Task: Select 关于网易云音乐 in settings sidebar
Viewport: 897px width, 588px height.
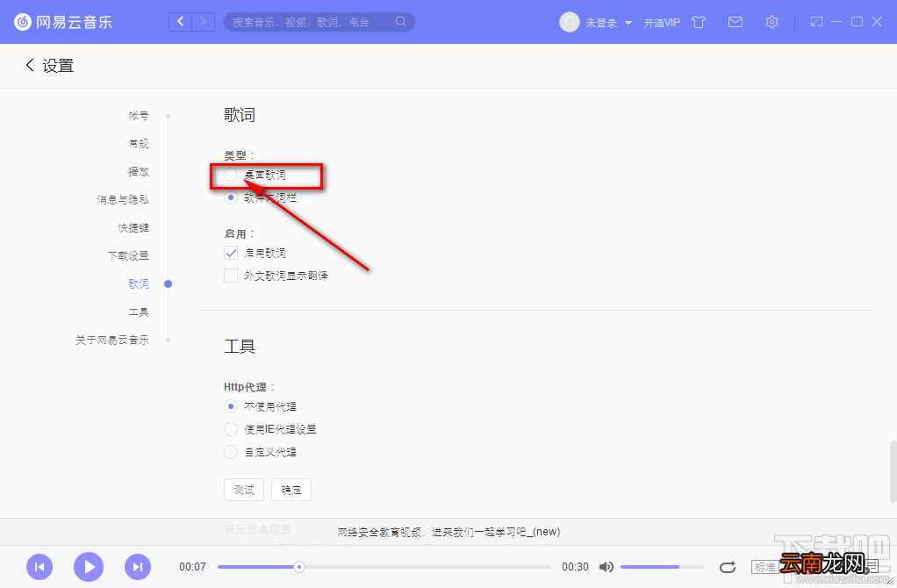Action: (x=112, y=340)
